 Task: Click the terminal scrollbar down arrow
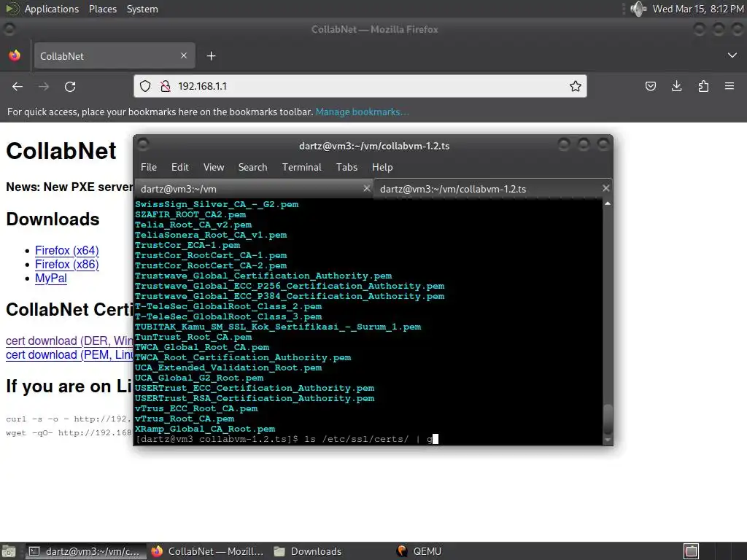608,440
